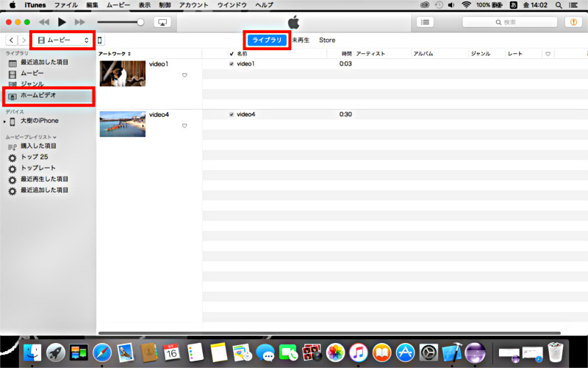Screen dimensions: 588x368
Task: Open the 購入した項目 playlist
Action: point(38,146)
